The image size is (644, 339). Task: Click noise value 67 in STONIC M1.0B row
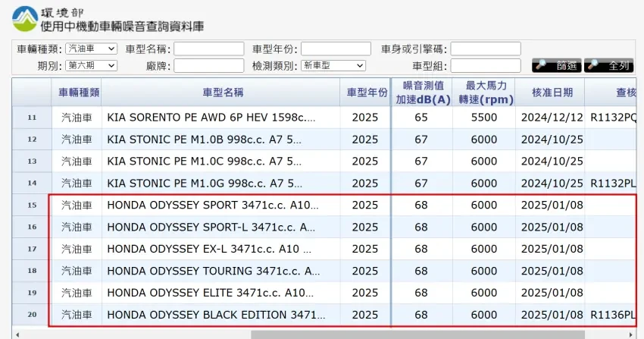(x=421, y=140)
